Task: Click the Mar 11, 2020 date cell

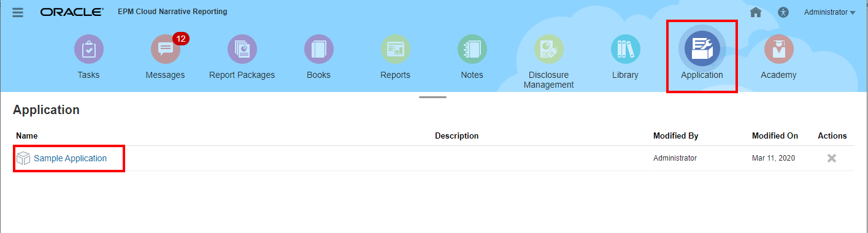Action: pyautogui.click(x=773, y=158)
